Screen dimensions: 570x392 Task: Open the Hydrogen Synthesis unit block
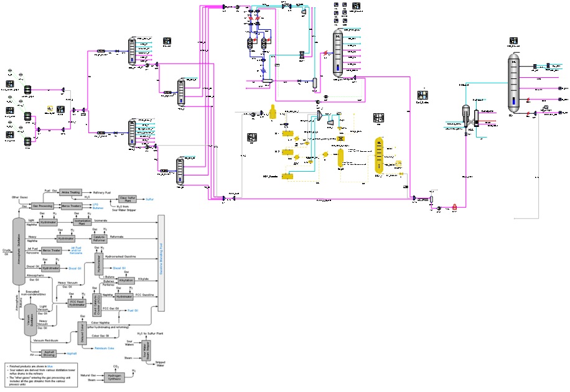114,377
